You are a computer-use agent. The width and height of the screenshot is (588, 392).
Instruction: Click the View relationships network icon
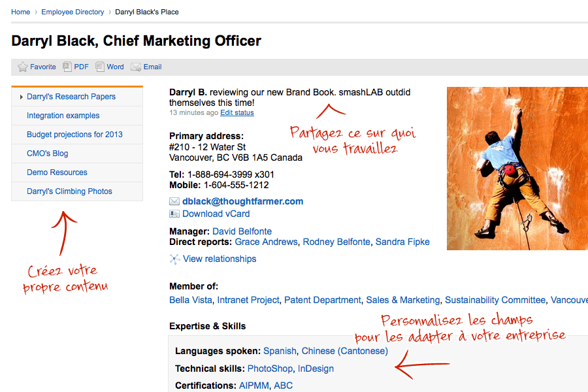(174, 259)
